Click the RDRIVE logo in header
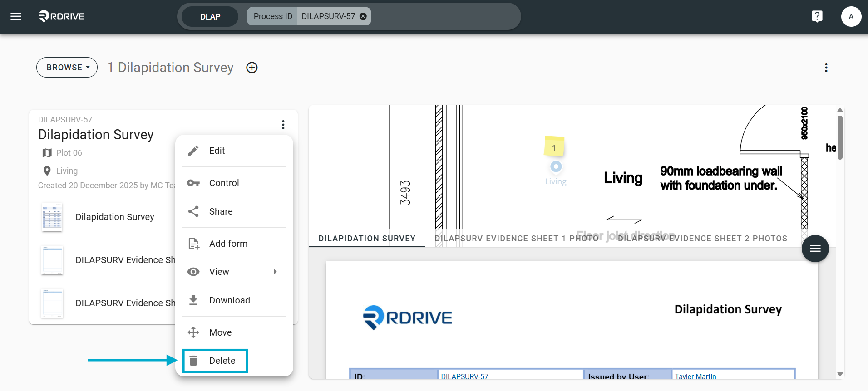This screenshot has width=868, height=391. click(x=61, y=16)
